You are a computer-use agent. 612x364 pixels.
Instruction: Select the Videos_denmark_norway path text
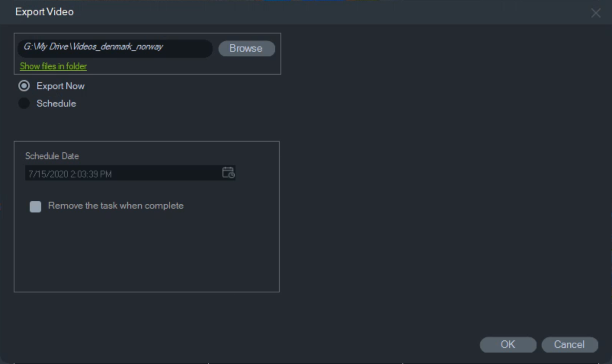(x=94, y=47)
